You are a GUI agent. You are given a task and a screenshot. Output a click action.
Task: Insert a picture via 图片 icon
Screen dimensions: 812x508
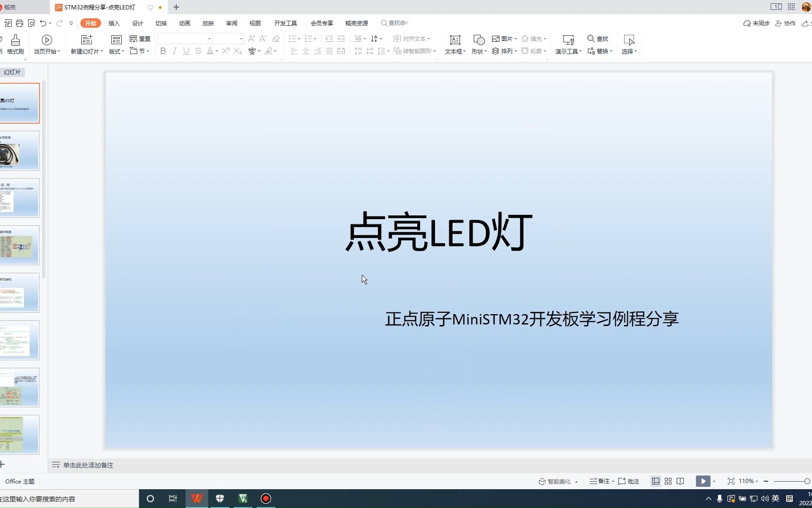coord(503,39)
